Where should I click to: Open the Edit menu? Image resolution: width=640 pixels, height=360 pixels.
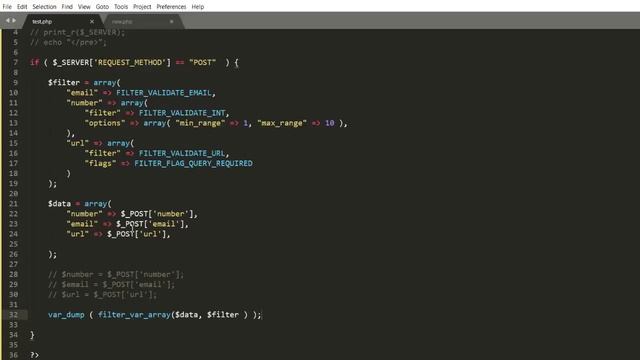22,7
